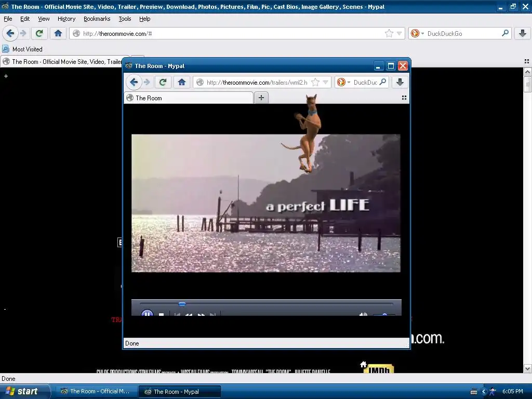Open URL history dropdown in main address bar
This screenshot has height=399, width=532.
pos(400,33)
